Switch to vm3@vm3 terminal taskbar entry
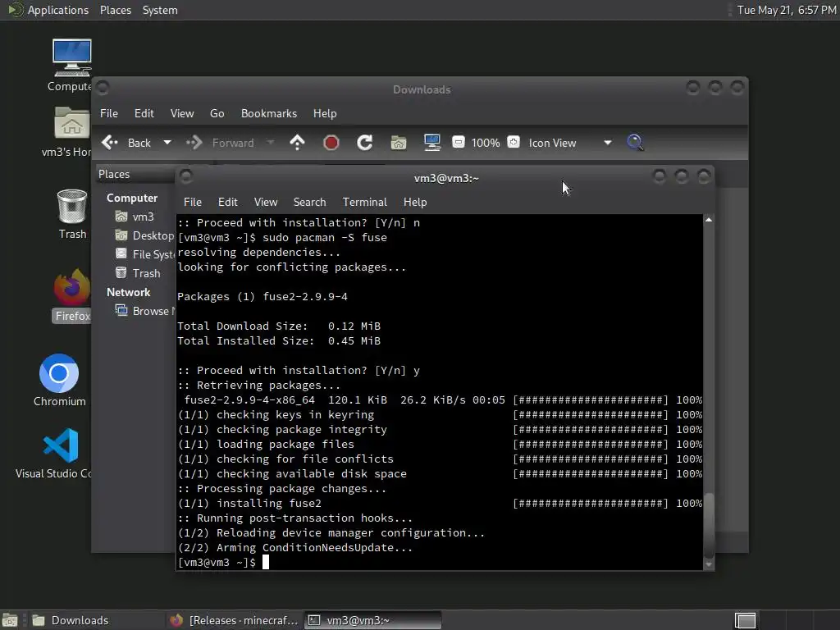 coord(373,620)
